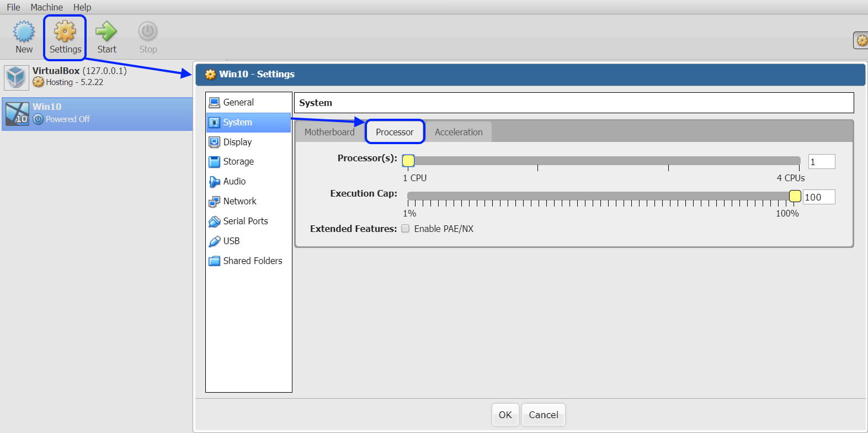The image size is (868, 433).
Task: Click the processor count input field
Action: (x=822, y=162)
